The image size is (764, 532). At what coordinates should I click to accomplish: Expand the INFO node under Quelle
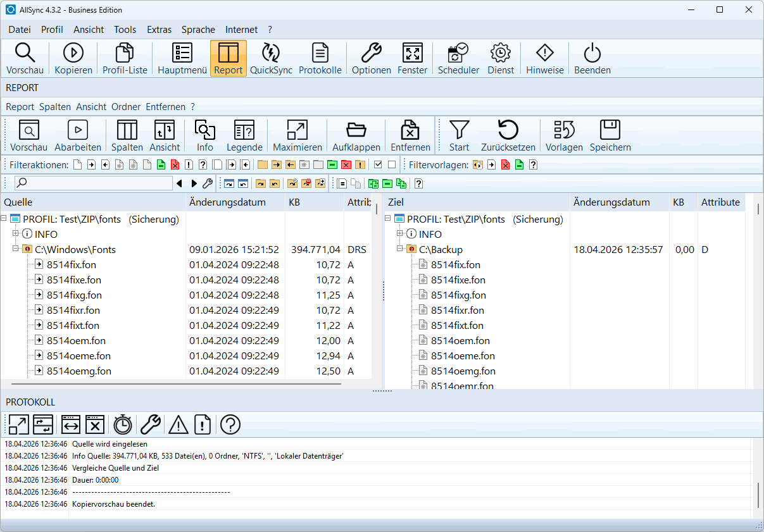15,234
